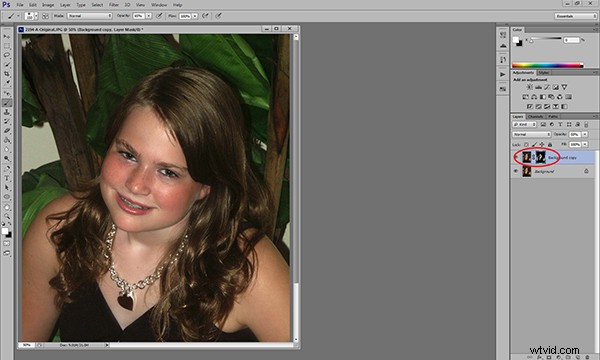Filter layers by type layers icon
600x360 pixels.
pyautogui.click(x=560, y=125)
